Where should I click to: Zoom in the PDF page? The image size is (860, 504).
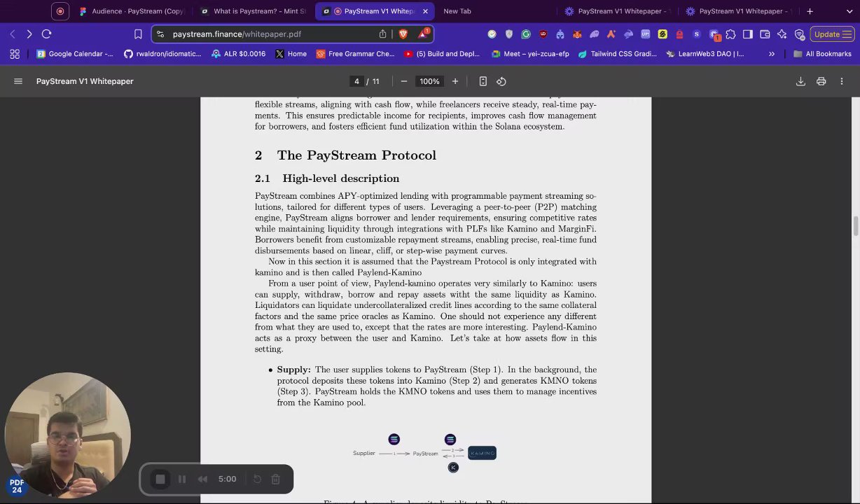tap(455, 81)
